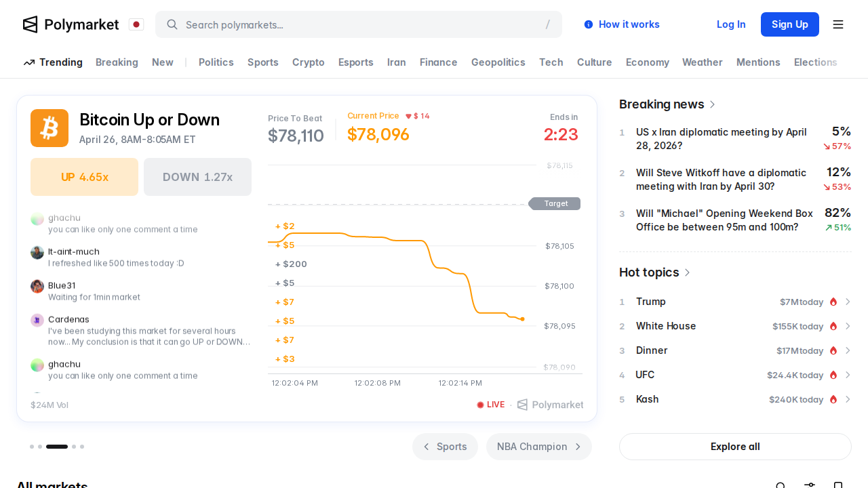The width and height of the screenshot is (868, 488).
Task: Open the Economy category tab
Action: click(648, 62)
